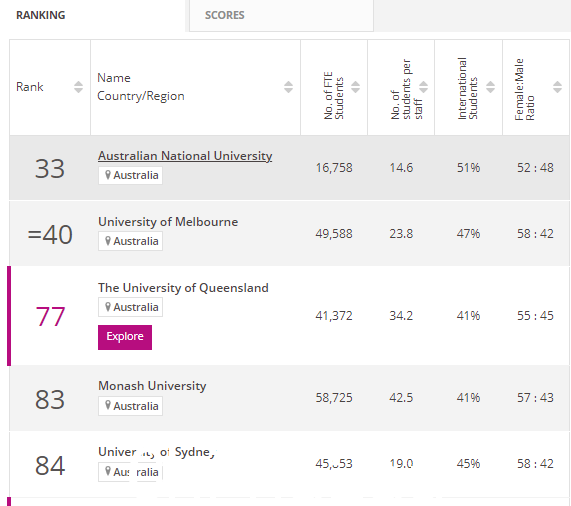This screenshot has width=571, height=506.
Task: Sort by students per staff arrows
Action: point(423,87)
